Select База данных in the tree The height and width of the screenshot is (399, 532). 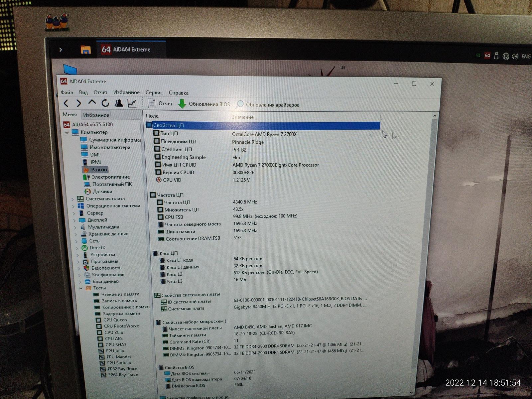click(102, 281)
